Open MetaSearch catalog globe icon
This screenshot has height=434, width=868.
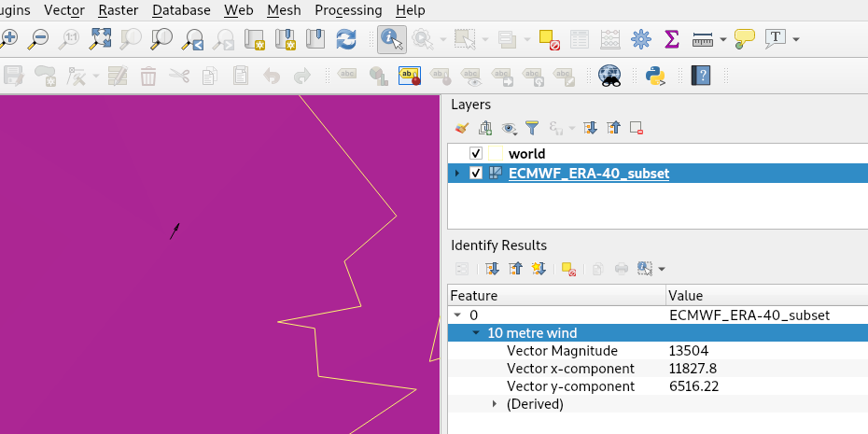[610, 76]
